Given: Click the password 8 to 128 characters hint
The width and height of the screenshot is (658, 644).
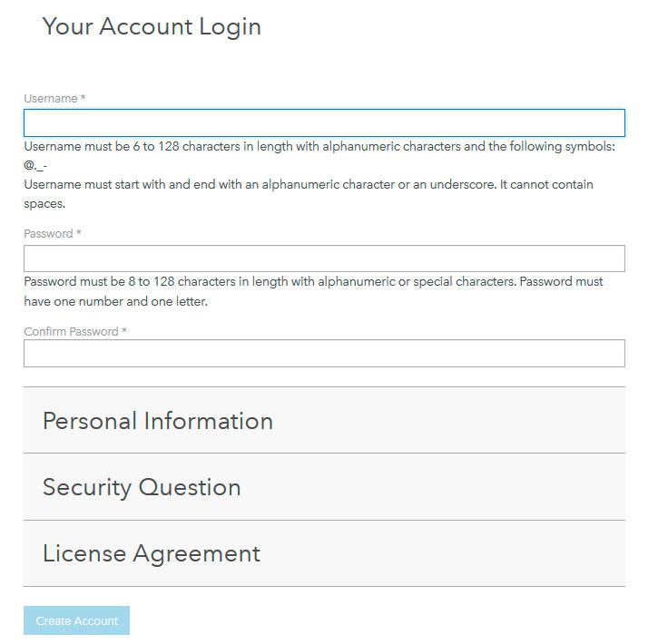Looking at the screenshot, I should tap(270, 281).
